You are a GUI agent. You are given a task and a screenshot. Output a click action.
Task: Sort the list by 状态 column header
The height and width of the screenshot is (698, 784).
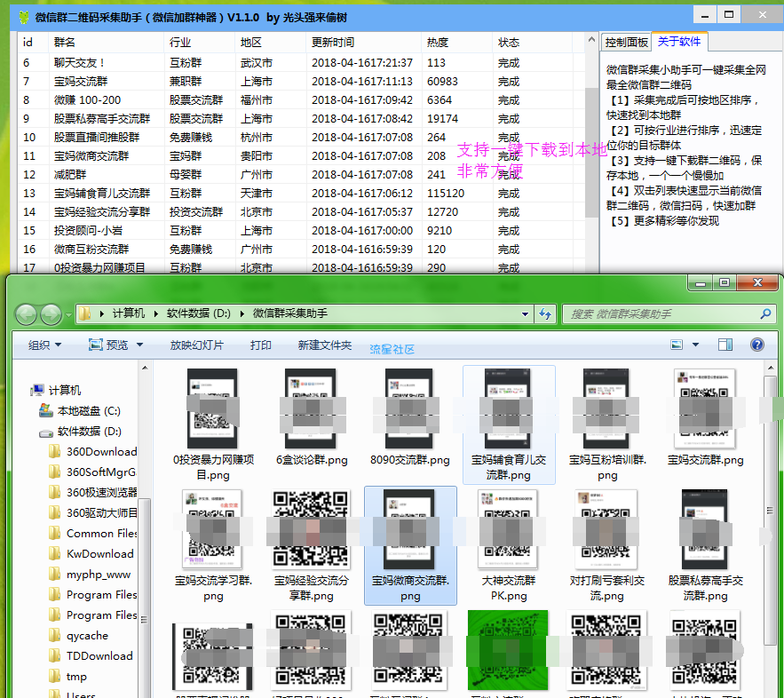pyautogui.click(x=532, y=43)
